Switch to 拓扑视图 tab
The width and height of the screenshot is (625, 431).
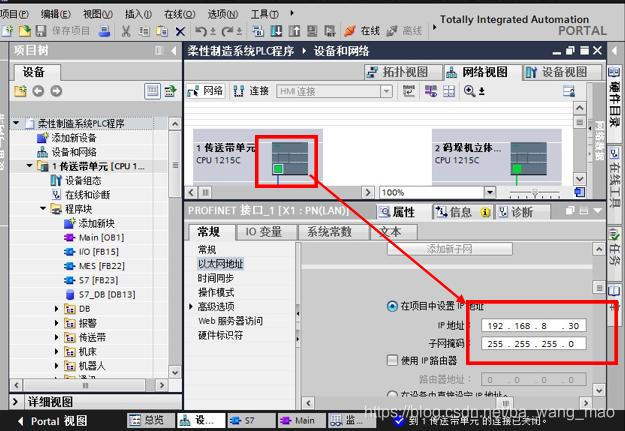coord(403,72)
